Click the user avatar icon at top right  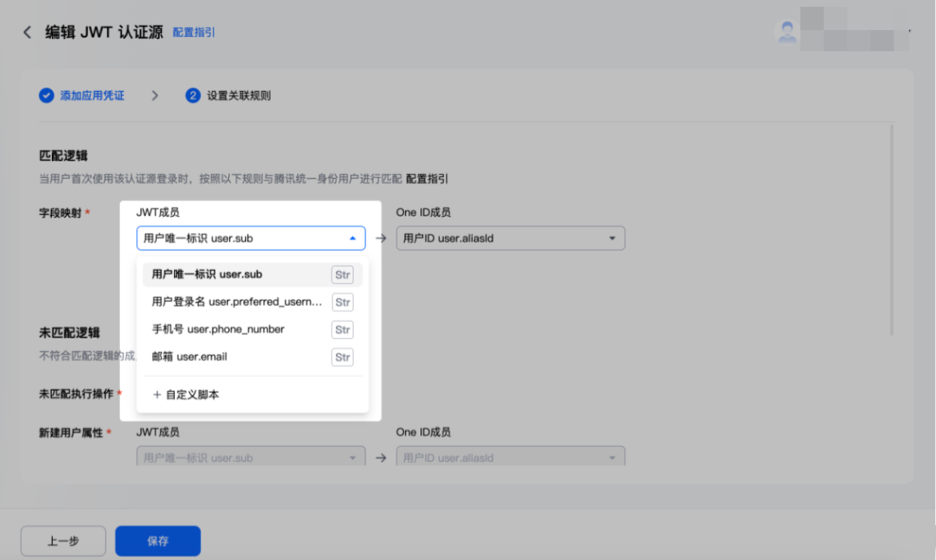tap(788, 31)
